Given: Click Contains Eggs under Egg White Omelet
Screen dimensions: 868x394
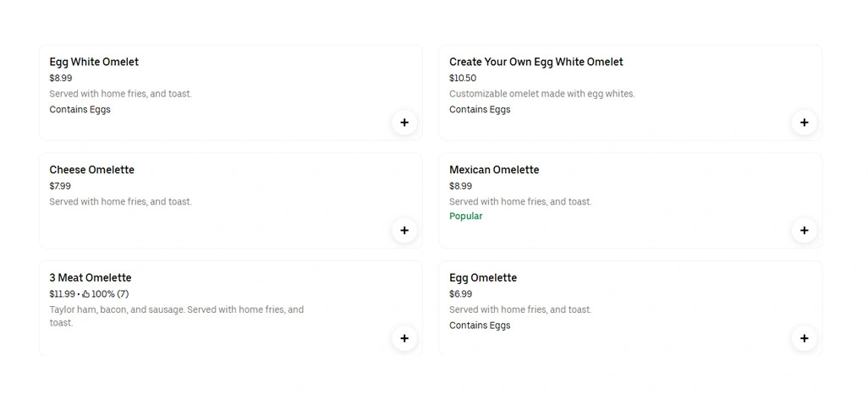Looking at the screenshot, I should click(x=80, y=110).
